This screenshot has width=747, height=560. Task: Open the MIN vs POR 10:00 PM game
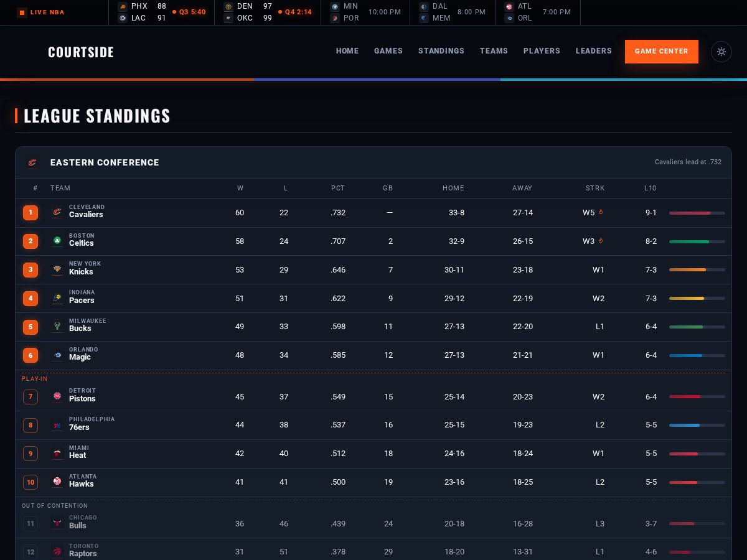pyautogui.click(x=365, y=12)
